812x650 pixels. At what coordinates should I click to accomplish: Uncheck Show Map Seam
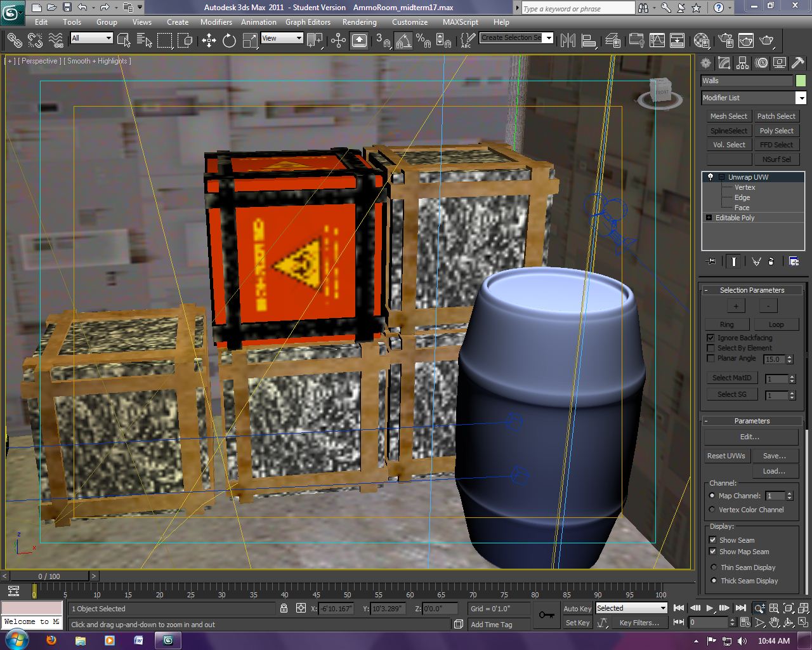[x=712, y=552]
